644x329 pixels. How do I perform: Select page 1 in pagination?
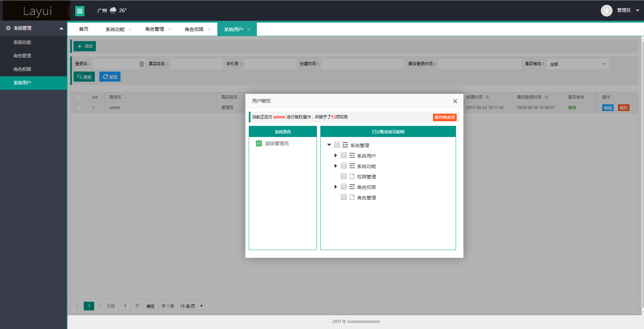89,306
